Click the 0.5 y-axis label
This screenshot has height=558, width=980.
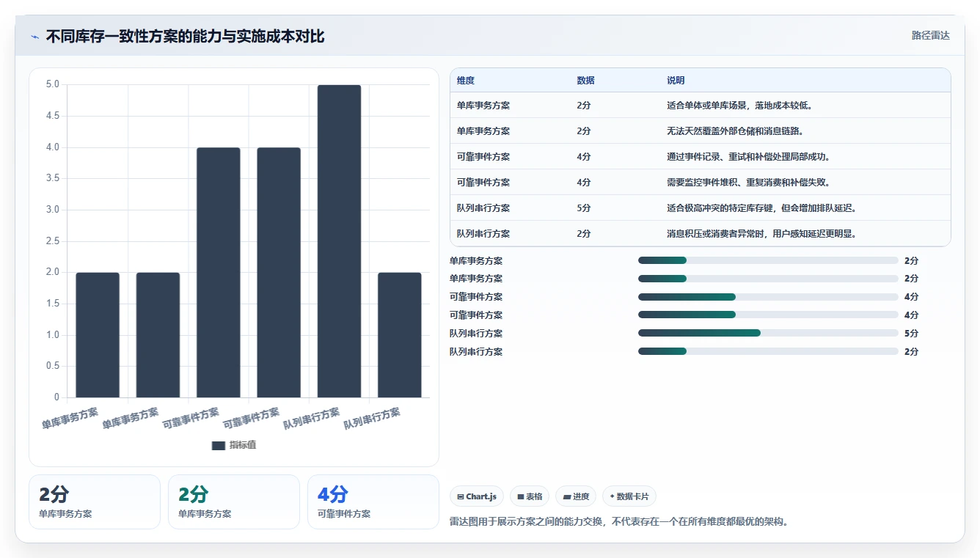pyautogui.click(x=52, y=366)
